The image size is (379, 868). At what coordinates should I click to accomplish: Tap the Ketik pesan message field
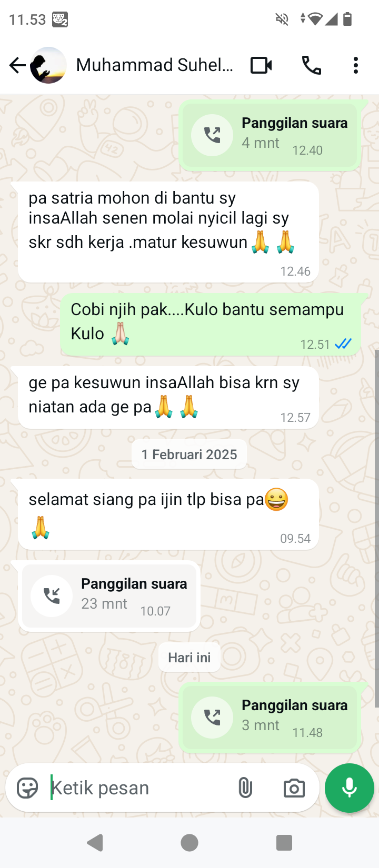coord(139,788)
